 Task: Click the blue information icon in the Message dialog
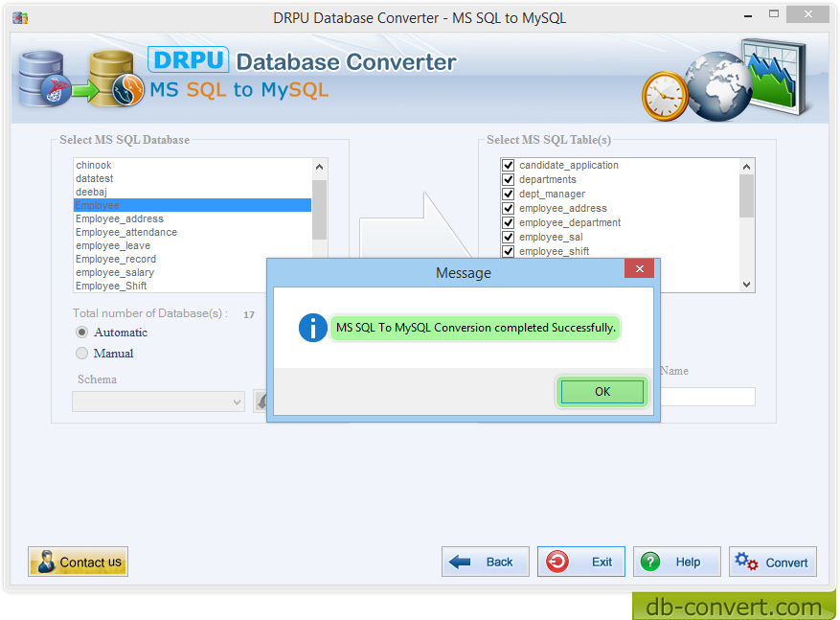click(x=313, y=328)
